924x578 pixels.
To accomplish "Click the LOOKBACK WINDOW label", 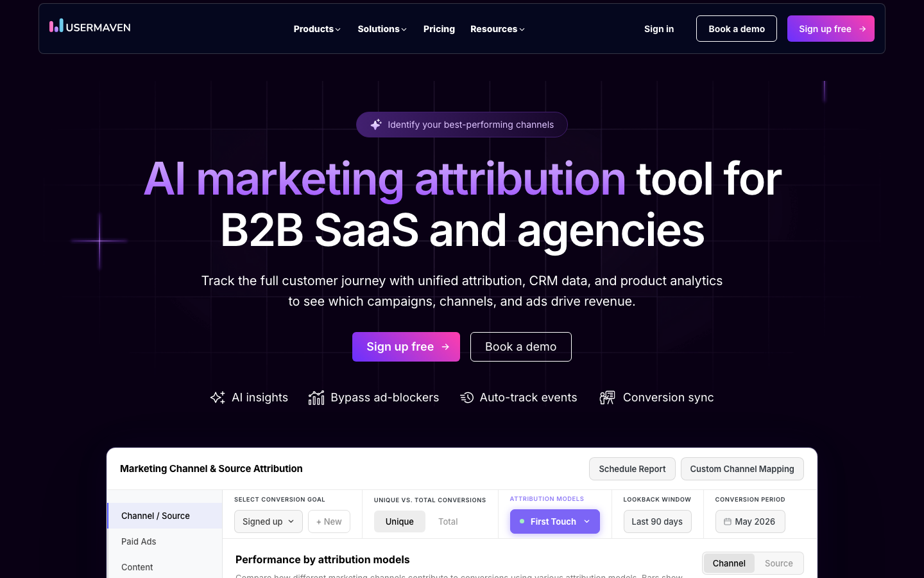I will click(x=657, y=499).
